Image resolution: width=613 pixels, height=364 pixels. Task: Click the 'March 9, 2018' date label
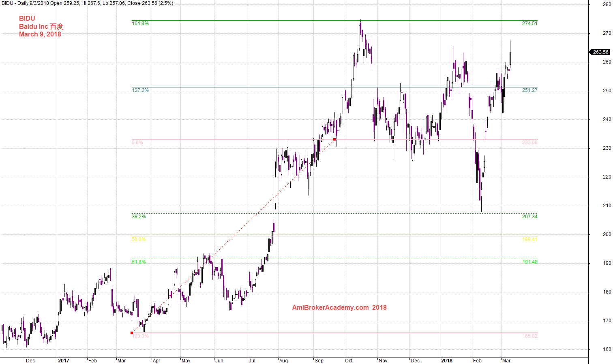coord(40,34)
